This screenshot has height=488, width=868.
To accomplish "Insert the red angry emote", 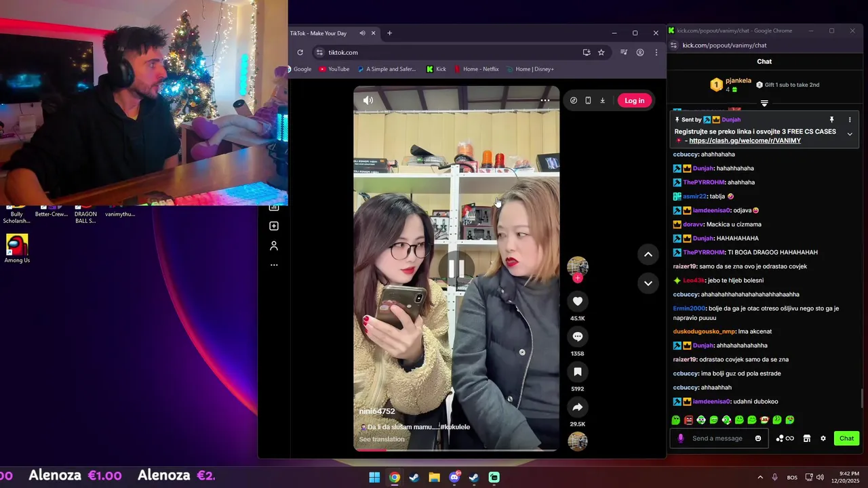I will click(688, 420).
